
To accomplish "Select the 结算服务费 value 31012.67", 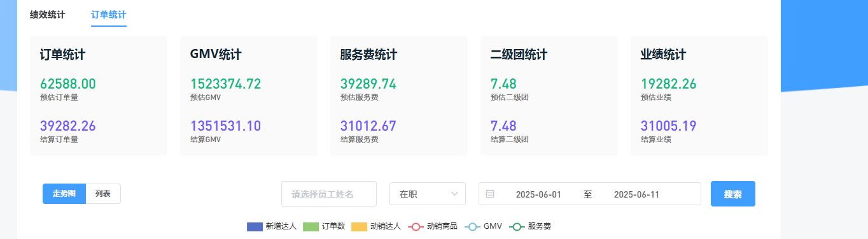I will click(x=368, y=126).
